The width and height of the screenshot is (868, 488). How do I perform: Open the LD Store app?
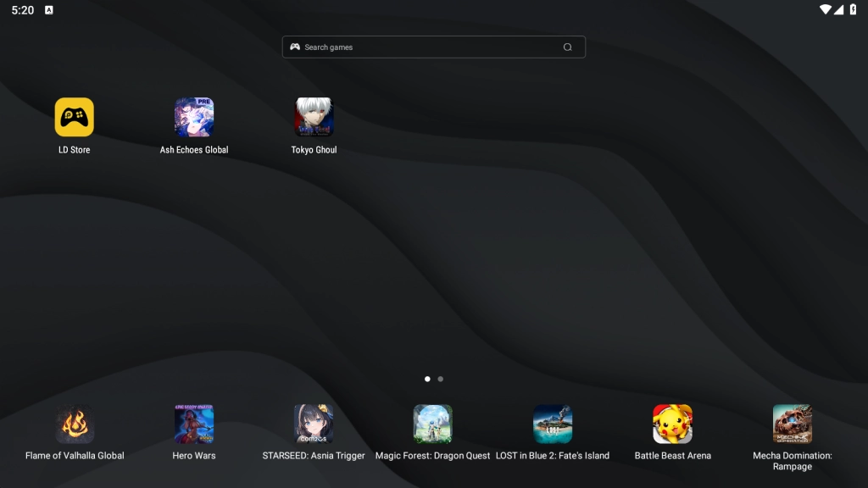coord(75,117)
